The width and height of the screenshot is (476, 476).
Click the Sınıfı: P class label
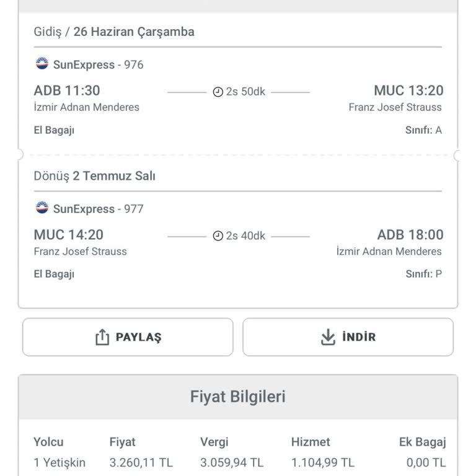tap(423, 274)
